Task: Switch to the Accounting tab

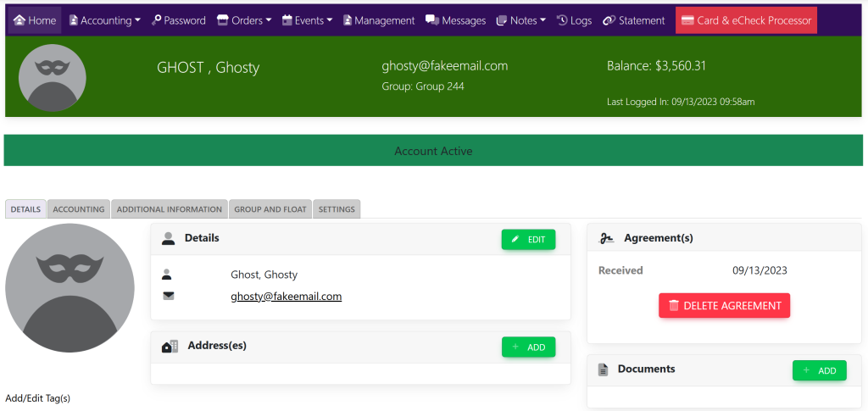Action: point(79,209)
